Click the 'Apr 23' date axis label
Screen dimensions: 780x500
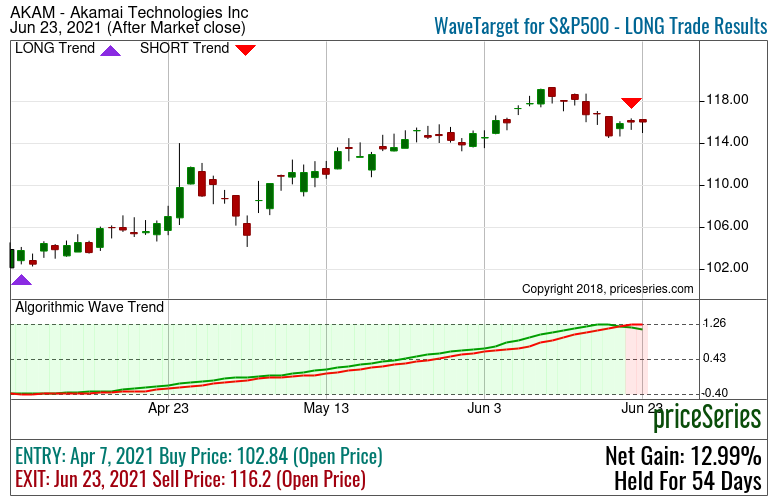[169, 408]
